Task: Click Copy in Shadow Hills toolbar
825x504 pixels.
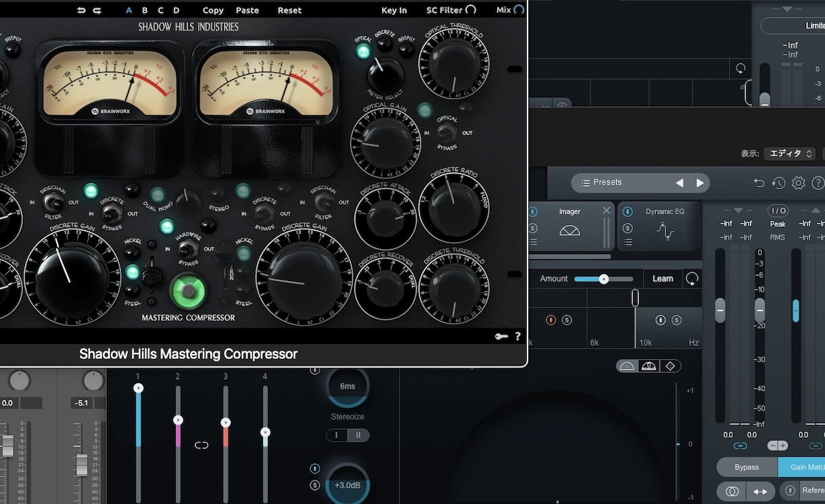Action: tap(213, 10)
